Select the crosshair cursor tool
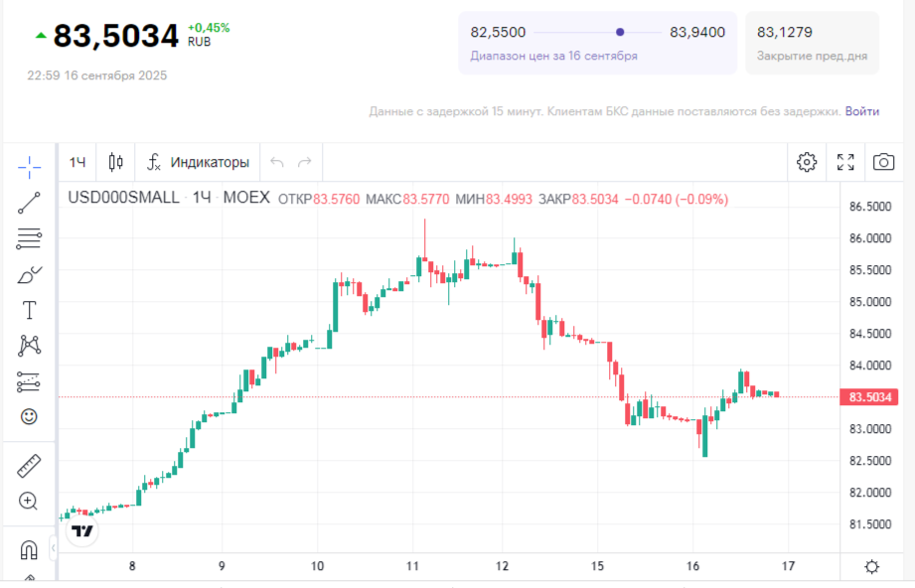The width and height of the screenshot is (915, 588). [29, 166]
